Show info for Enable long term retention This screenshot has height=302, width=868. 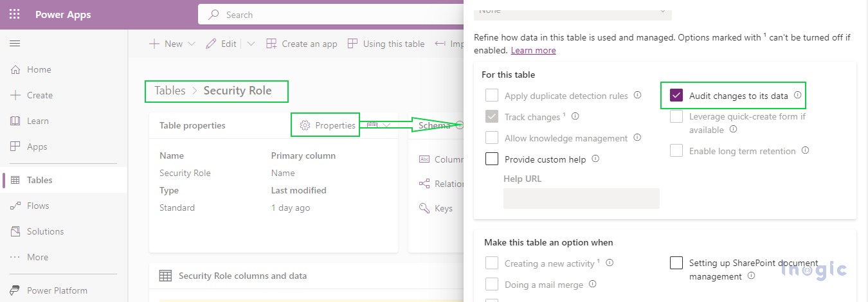click(x=806, y=150)
